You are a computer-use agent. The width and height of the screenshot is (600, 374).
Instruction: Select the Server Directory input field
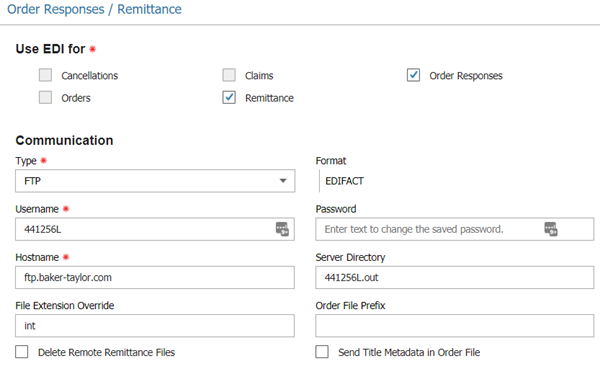click(455, 277)
